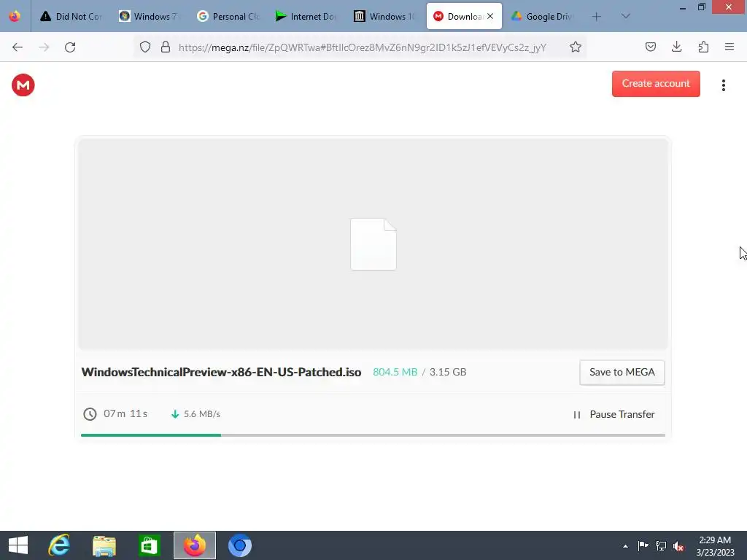Click the Firefox View icon in tab bar

(15, 16)
